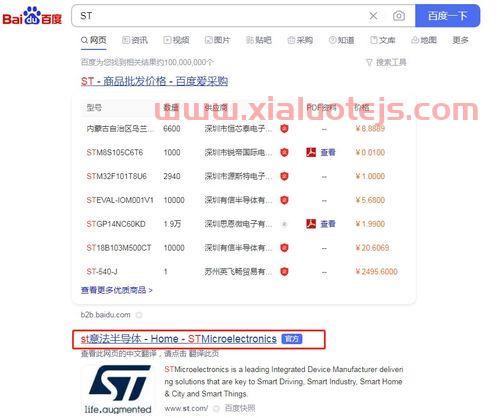Expand the 更多 menu
Image resolution: width=499 pixels, height=418 pixels.
(x=460, y=40)
